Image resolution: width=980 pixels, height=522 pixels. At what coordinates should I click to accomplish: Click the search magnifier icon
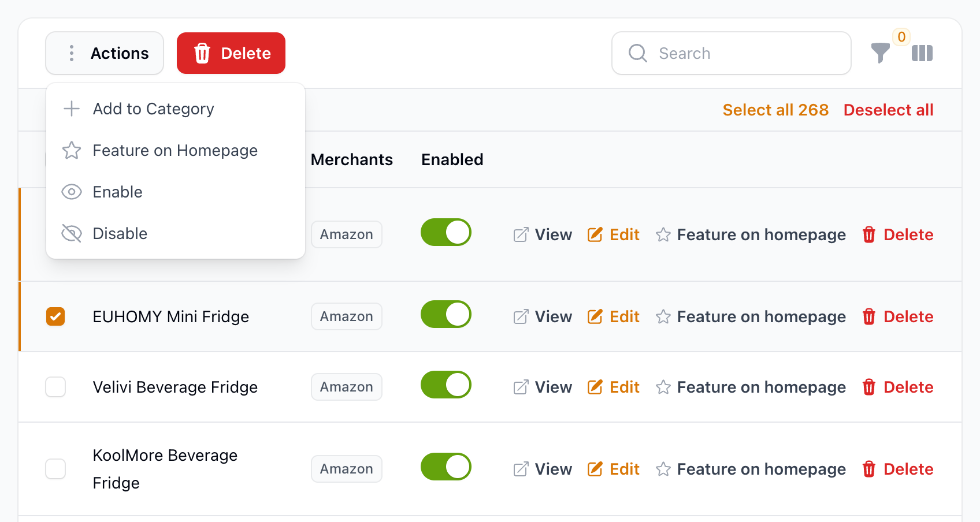point(638,53)
